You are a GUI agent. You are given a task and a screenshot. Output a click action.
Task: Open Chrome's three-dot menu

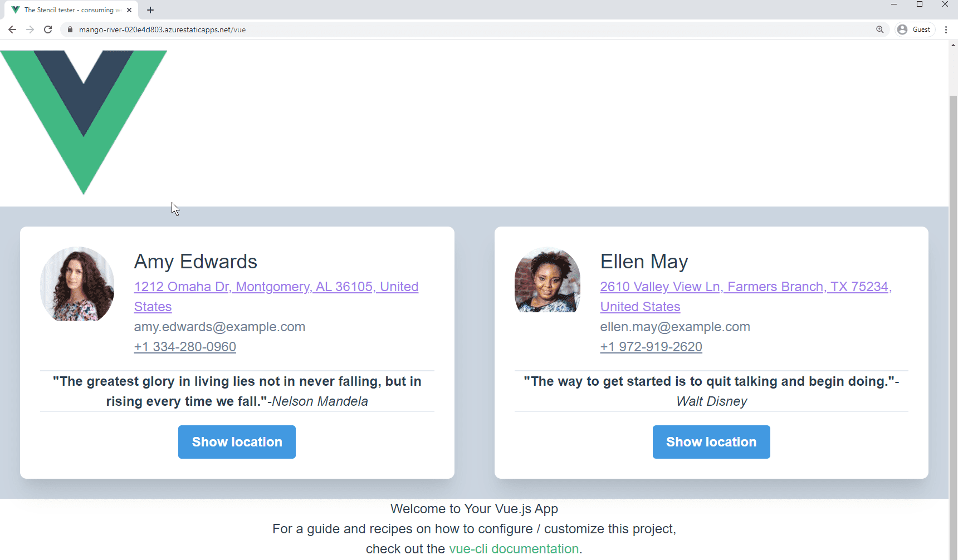tap(946, 30)
